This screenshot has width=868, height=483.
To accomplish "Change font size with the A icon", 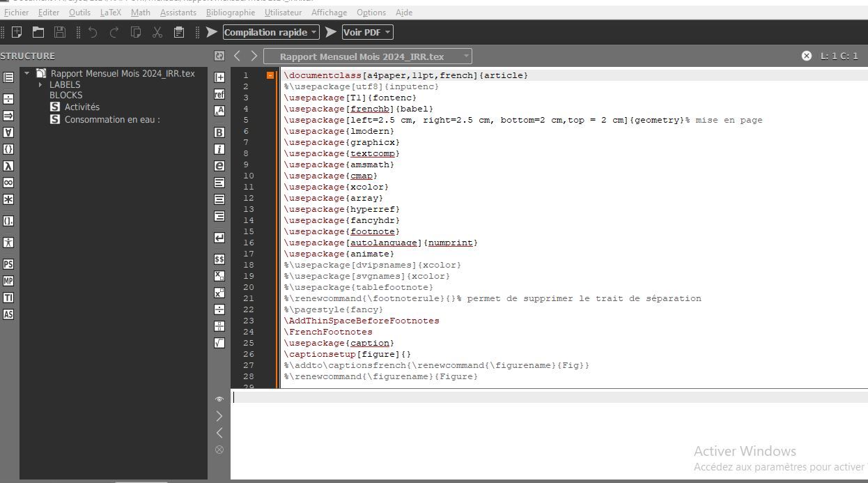I will tap(219, 111).
